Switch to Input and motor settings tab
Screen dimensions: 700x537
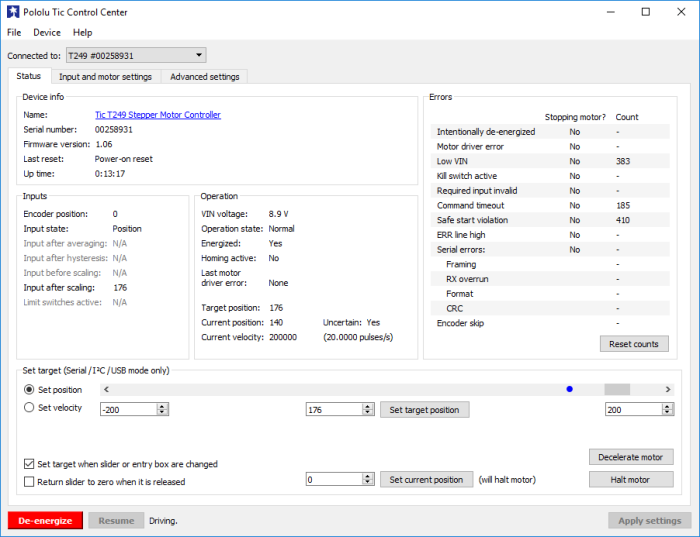tap(105, 77)
